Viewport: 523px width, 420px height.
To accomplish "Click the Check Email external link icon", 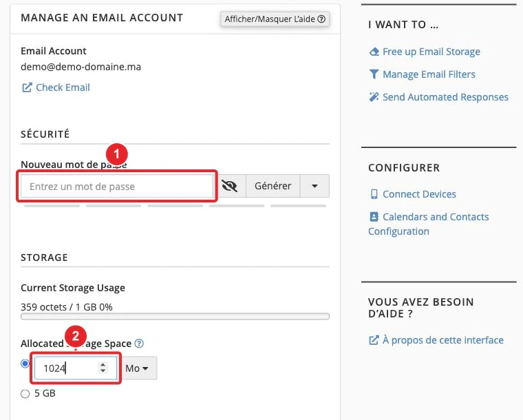I will pyautogui.click(x=27, y=87).
